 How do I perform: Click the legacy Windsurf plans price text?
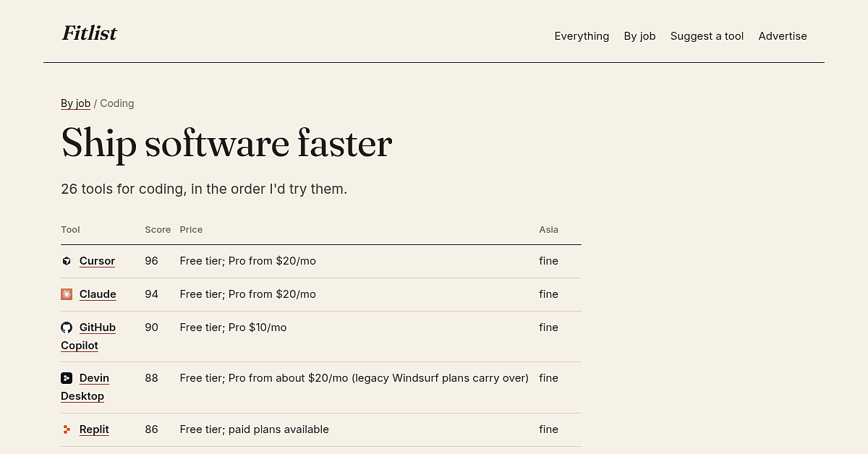(x=354, y=378)
